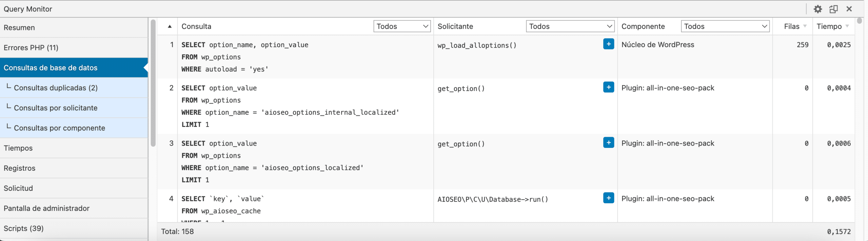This screenshot has height=241, width=868.
Task: Open Query Monitor settings gear
Action: (817, 9)
